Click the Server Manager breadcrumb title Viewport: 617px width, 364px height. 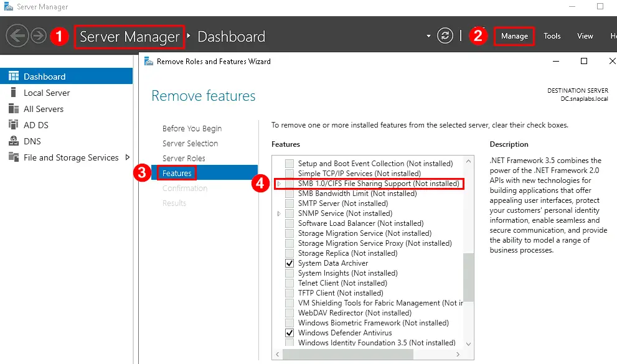click(x=130, y=37)
